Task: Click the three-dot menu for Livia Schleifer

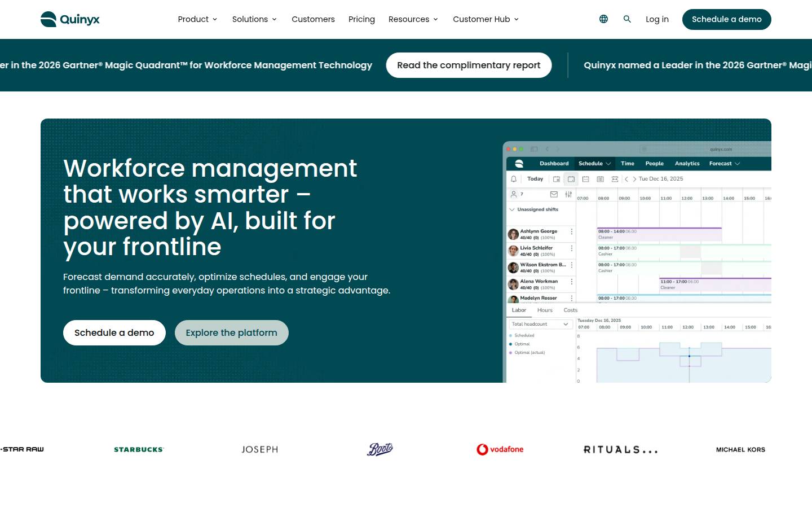Action: pyautogui.click(x=572, y=248)
